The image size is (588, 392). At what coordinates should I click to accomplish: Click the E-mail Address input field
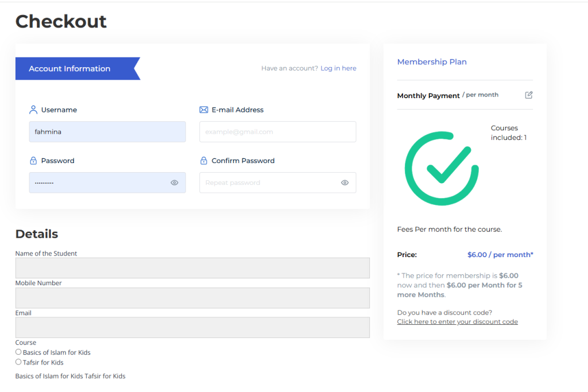point(277,131)
